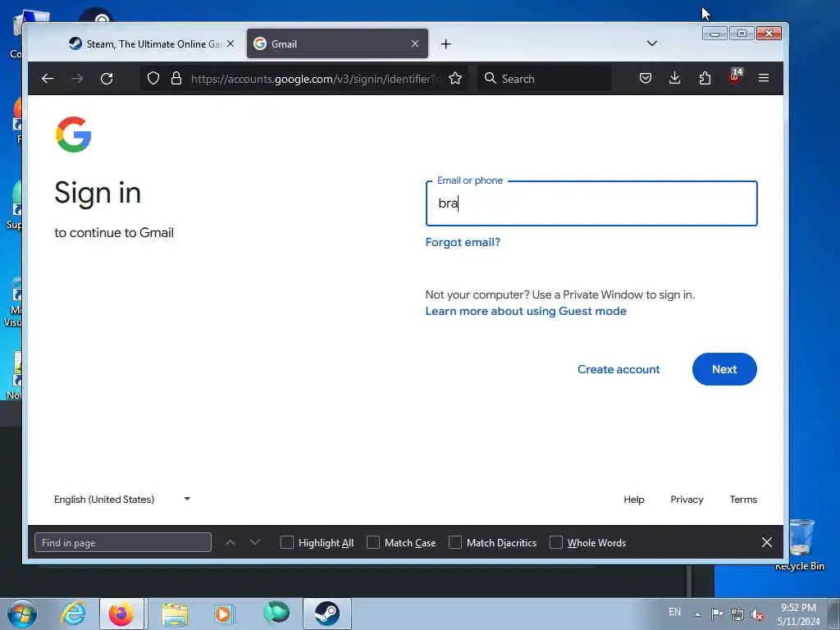Reload the page with the refresh icon
The image size is (840, 630).
pos(107,79)
